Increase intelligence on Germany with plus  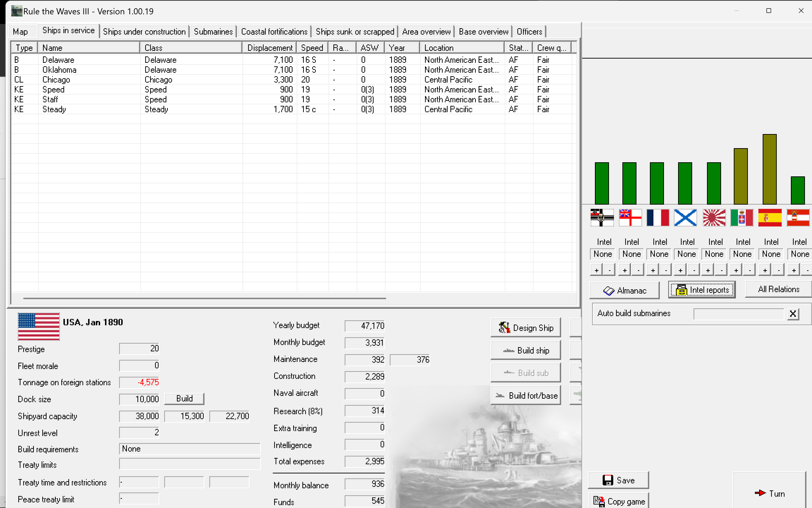click(x=596, y=270)
